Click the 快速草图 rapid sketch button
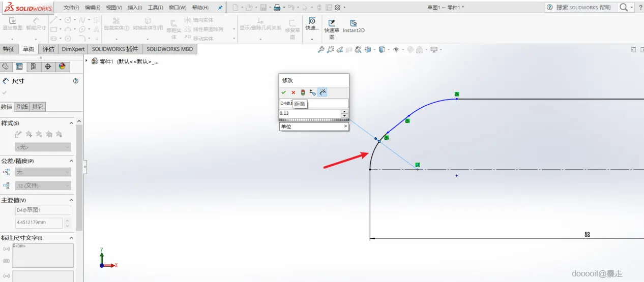This screenshot has height=282, width=644. [332, 29]
